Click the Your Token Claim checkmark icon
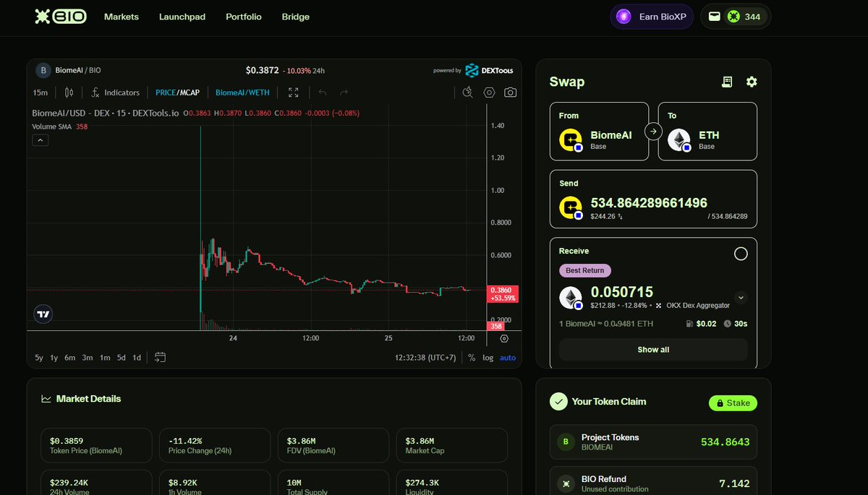The image size is (868, 495). point(558,401)
